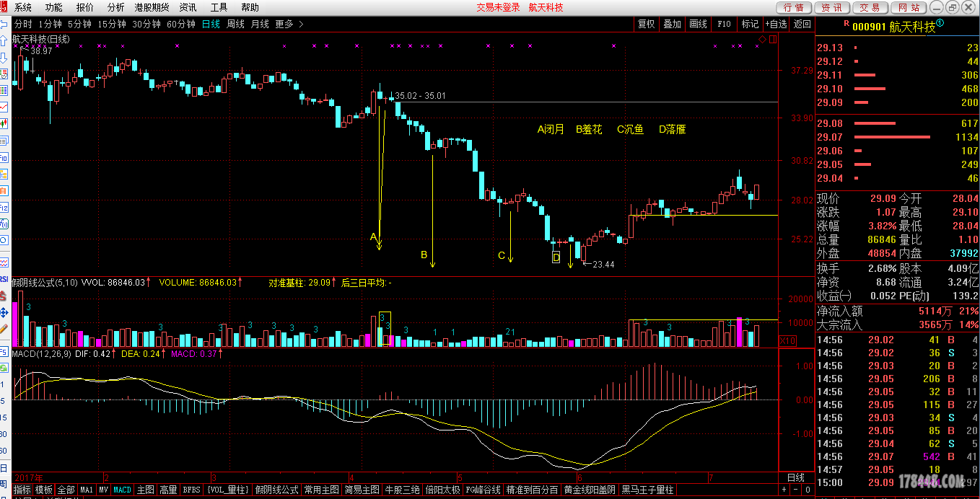Image resolution: width=980 pixels, height=499 pixels.
Task: Click the 返回 back button
Action: coord(802,24)
